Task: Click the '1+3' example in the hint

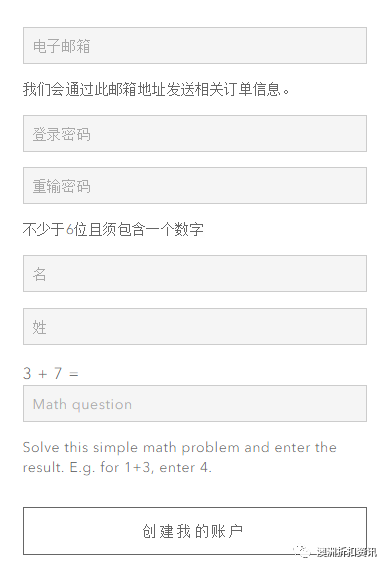Action: [x=137, y=467]
